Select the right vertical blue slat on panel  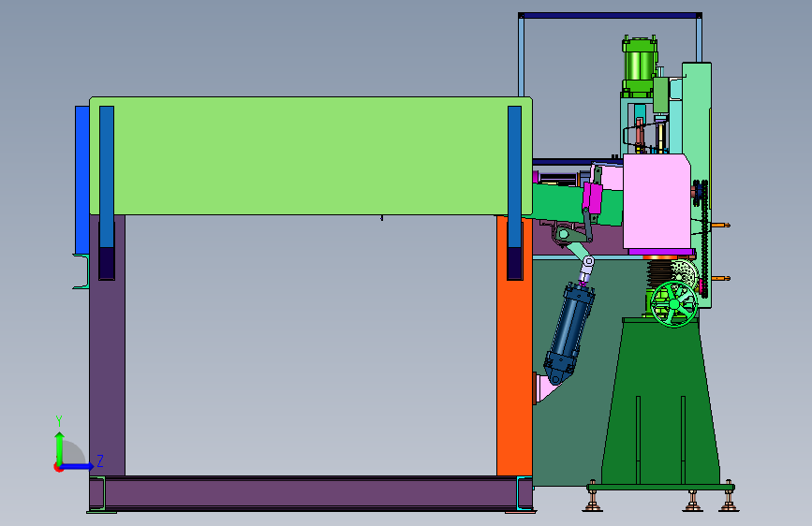point(515,177)
